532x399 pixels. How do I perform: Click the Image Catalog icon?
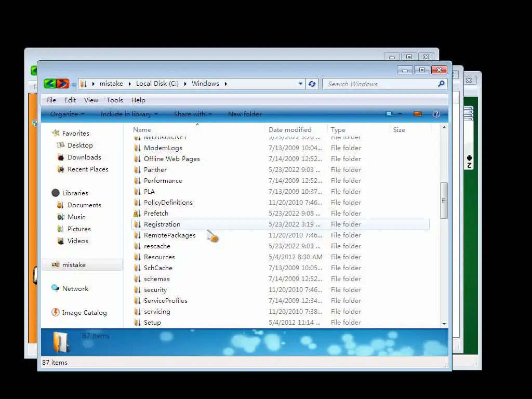pyautogui.click(x=55, y=312)
